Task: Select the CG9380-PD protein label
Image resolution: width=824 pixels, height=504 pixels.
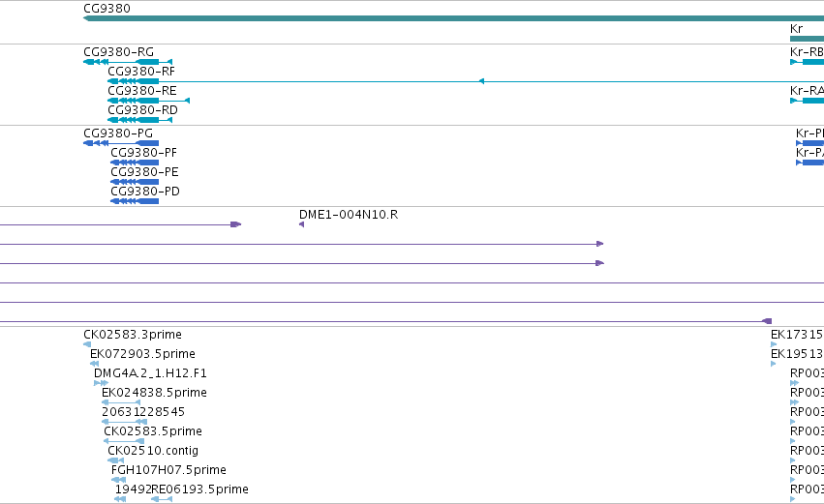Action: click(x=145, y=192)
